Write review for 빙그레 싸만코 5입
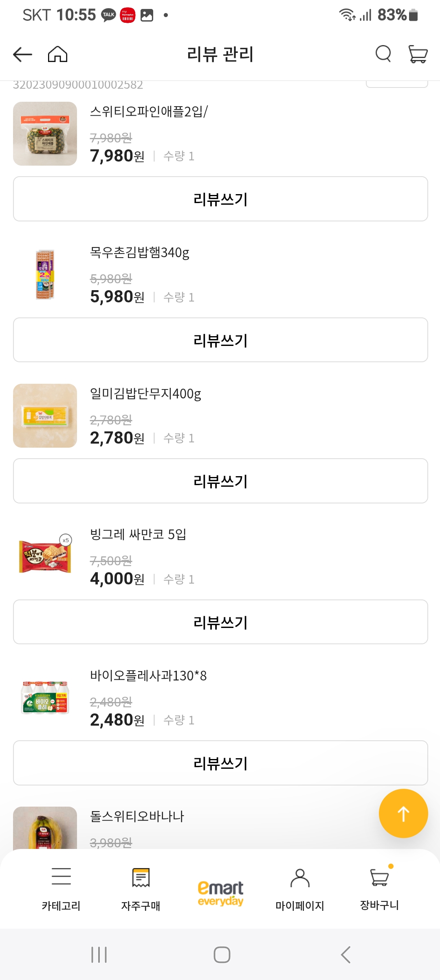440x980 pixels. click(x=220, y=622)
